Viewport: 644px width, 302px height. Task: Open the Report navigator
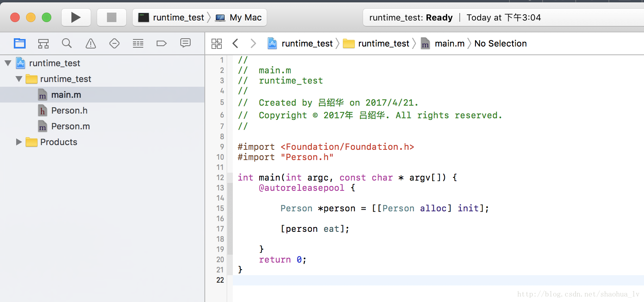185,43
